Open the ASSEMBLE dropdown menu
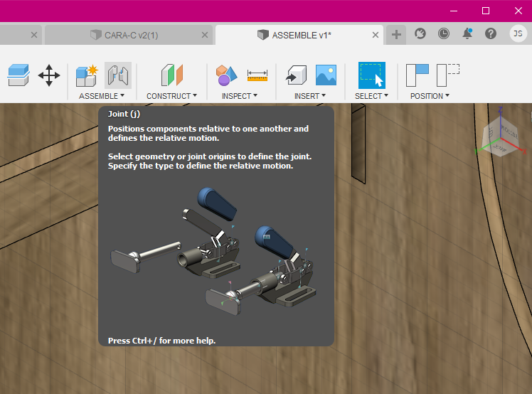532x394 pixels. (102, 96)
